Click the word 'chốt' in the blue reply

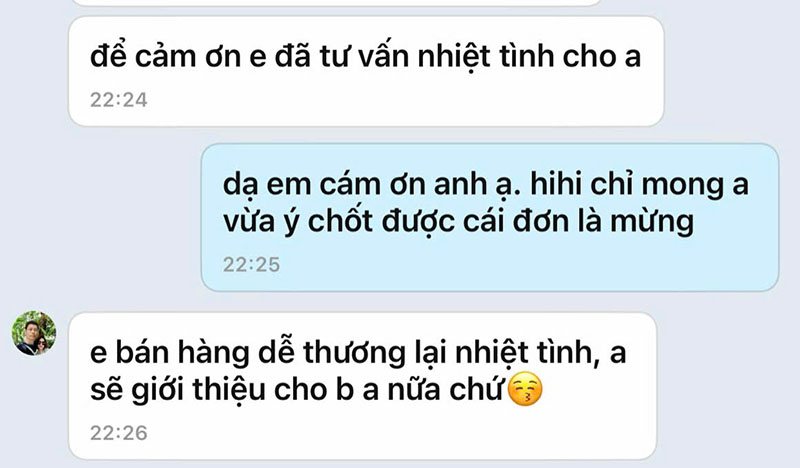coord(340,222)
